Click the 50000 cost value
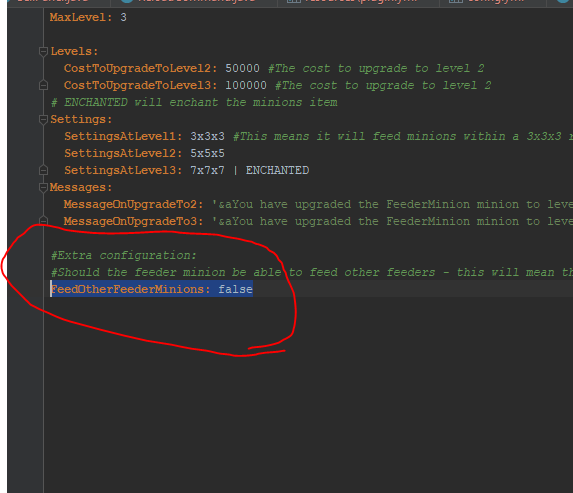Viewport: 573px width, 493px height. (243, 68)
